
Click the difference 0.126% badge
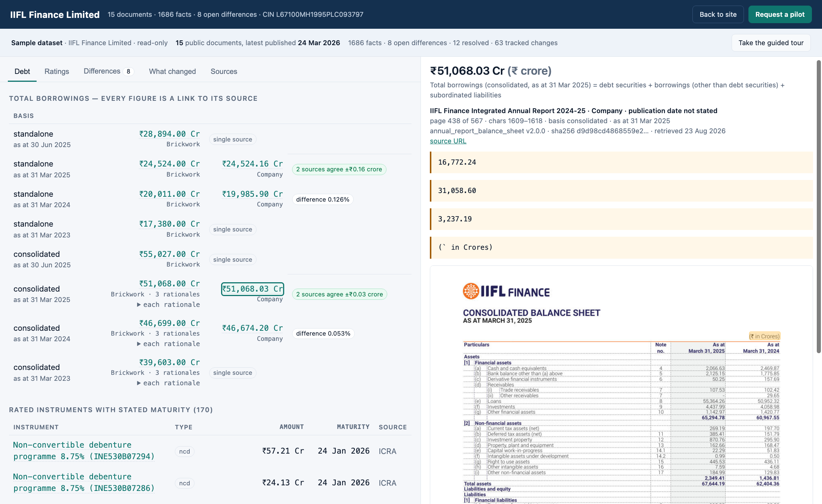323,199
